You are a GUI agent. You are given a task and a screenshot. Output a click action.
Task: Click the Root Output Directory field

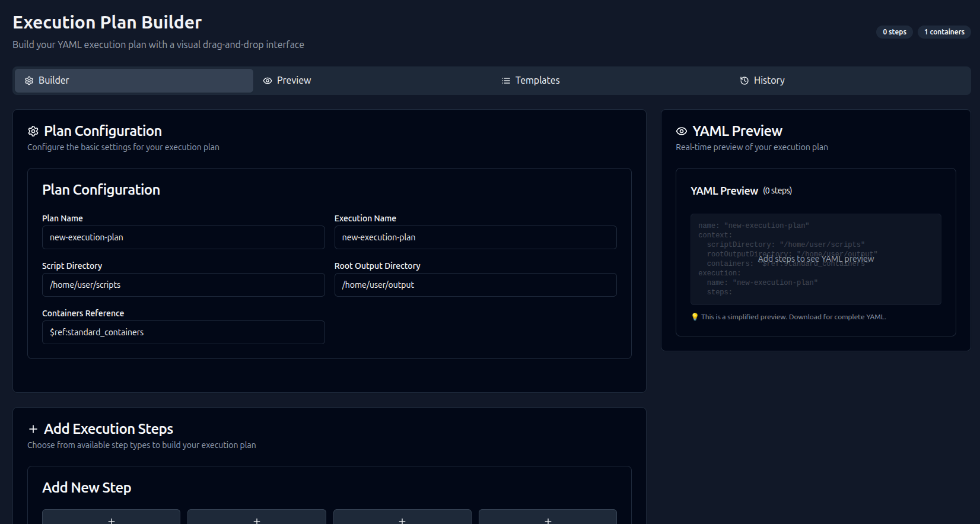pyautogui.click(x=475, y=285)
